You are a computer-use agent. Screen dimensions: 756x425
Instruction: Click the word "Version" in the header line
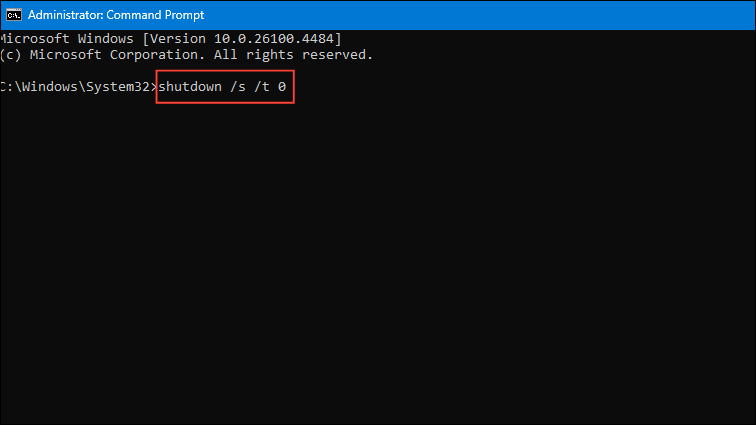point(178,39)
